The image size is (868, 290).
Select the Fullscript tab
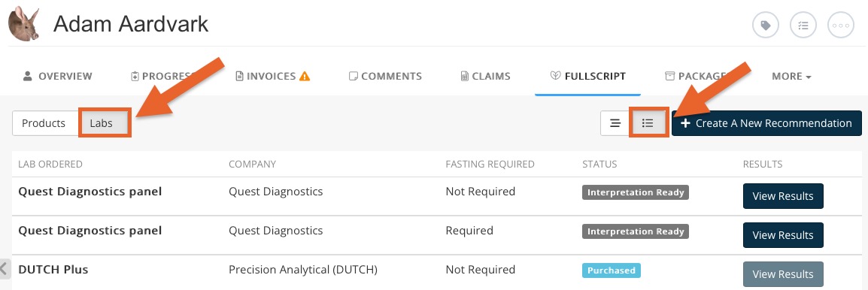[588, 77]
